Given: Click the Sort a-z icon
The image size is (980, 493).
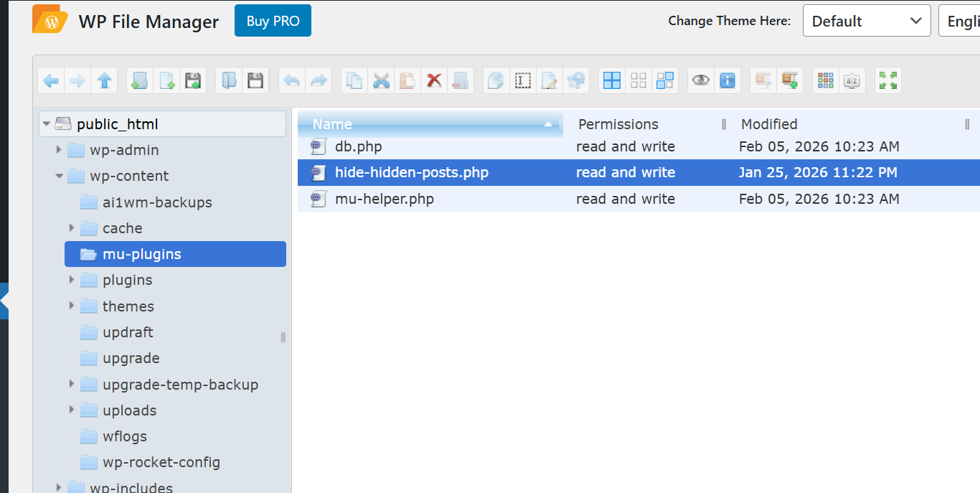Looking at the screenshot, I should [x=852, y=80].
